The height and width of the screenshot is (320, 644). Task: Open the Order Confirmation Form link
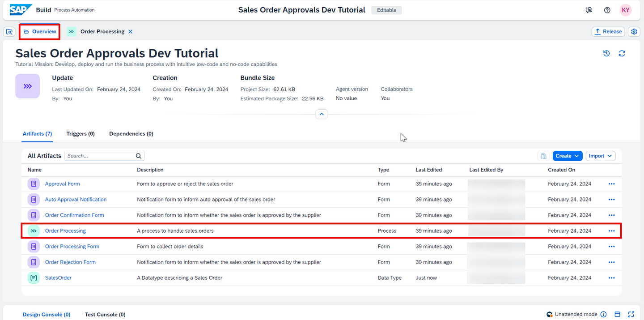75,215
